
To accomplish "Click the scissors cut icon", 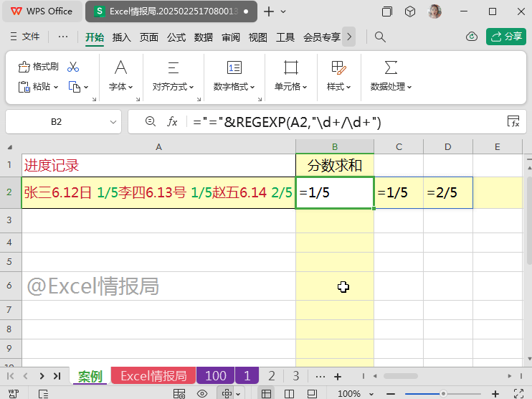I will point(73,67).
